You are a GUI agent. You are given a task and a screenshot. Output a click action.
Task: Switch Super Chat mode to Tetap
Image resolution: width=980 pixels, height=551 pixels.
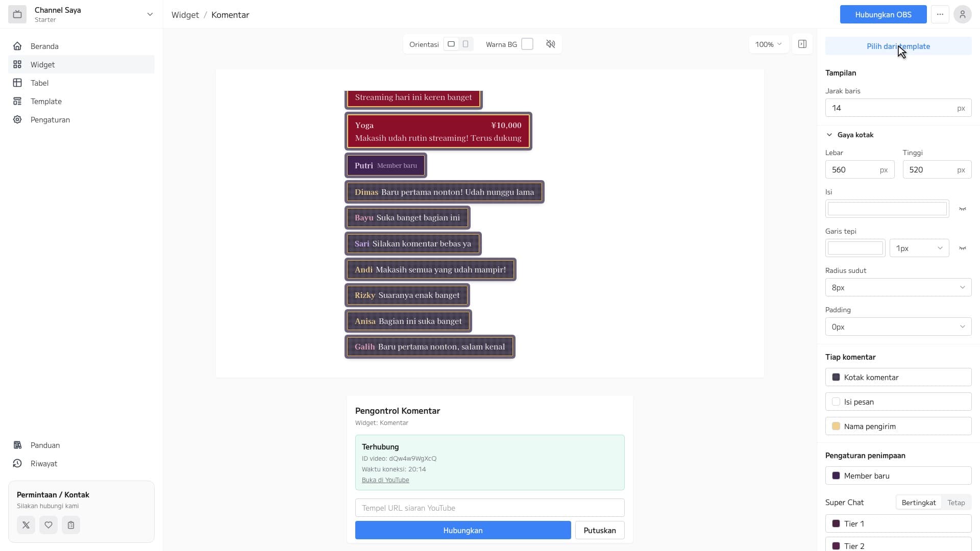tap(956, 503)
